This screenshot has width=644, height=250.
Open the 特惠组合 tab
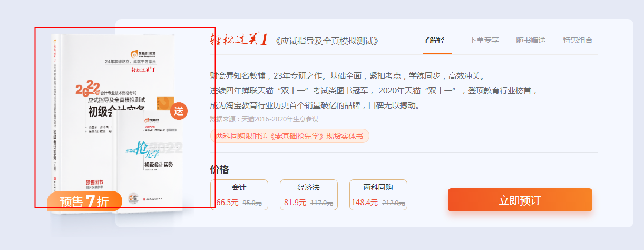(578, 40)
